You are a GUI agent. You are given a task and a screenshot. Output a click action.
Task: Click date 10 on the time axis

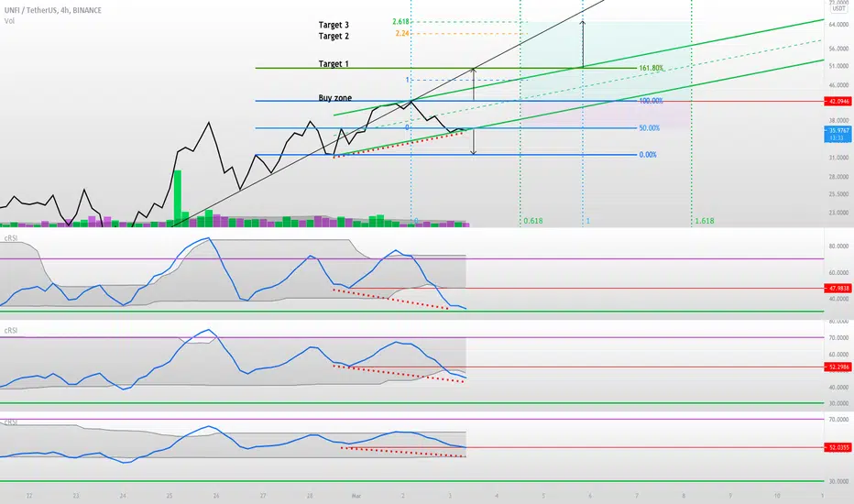click(777, 496)
